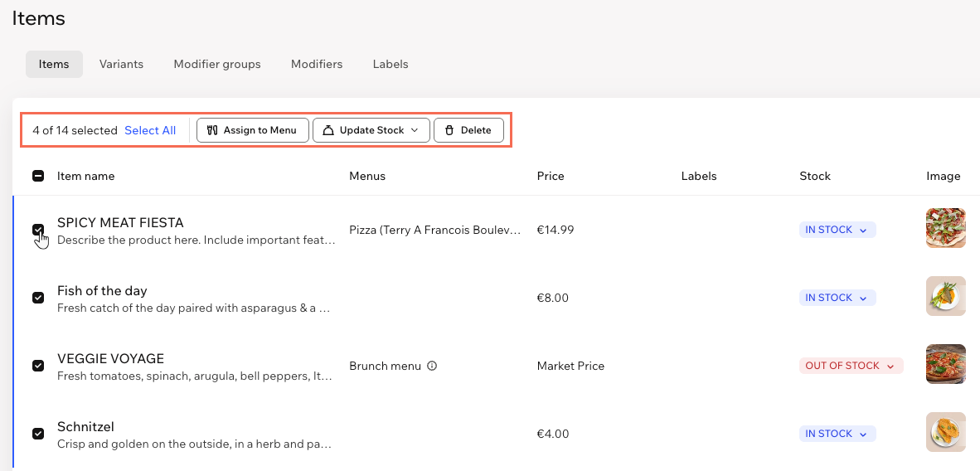Open the Items tab
Viewport: 980px width, 471px height.
(54, 65)
